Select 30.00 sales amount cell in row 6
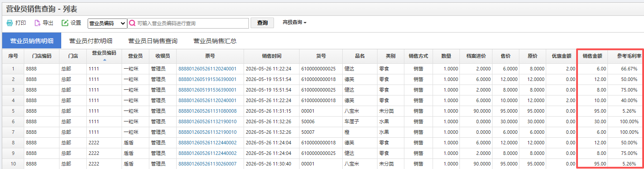 pos(592,122)
